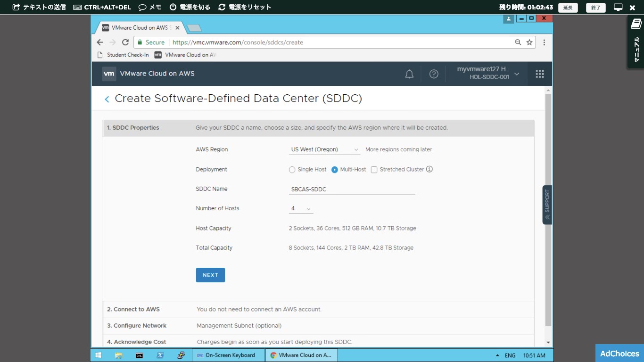Click the Stretched Cluster info icon

[429, 169]
